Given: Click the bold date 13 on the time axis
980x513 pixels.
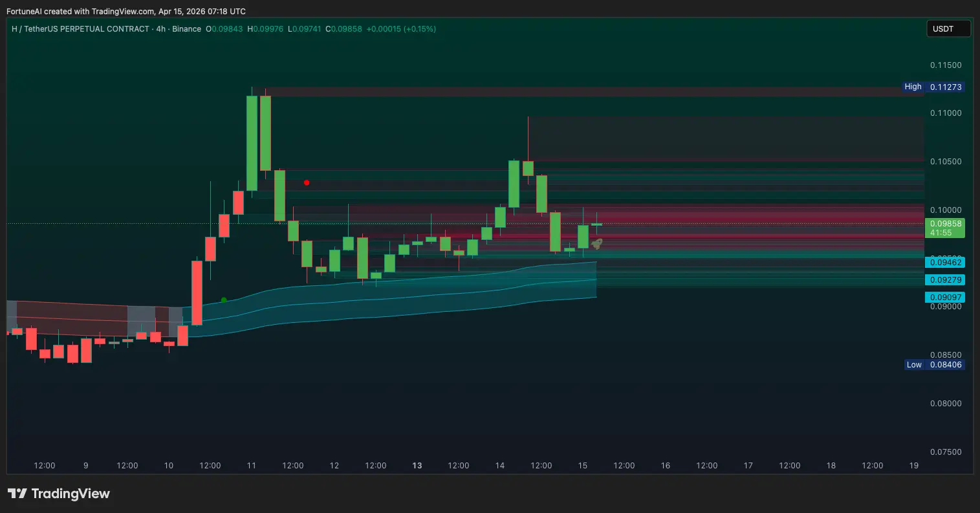Looking at the screenshot, I should tap(417, 466).
